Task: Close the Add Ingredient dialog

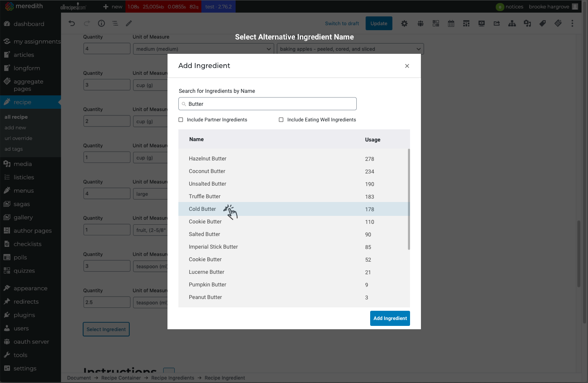Action: click(x=407, y=66)
